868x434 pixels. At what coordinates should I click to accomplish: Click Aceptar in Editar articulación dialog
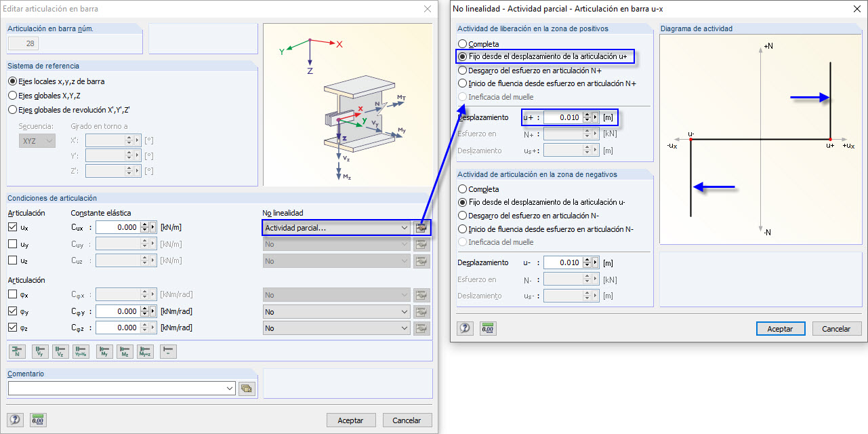(x=350, y=420)
